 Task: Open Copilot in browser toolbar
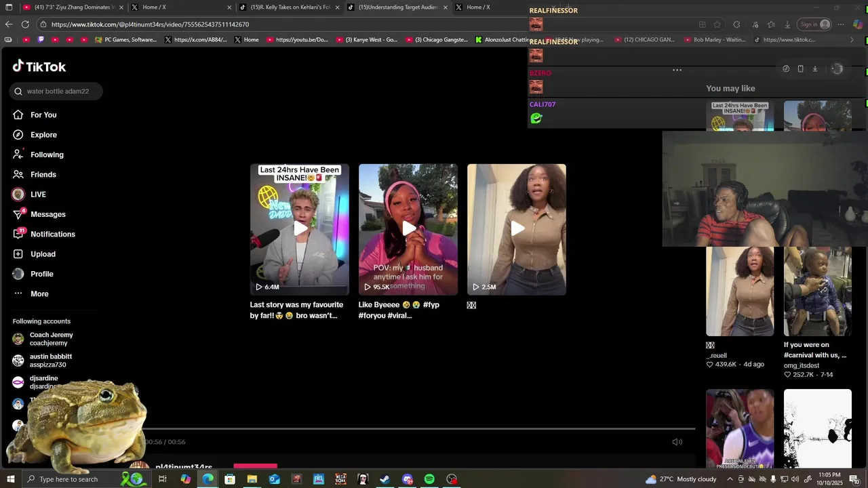click(858, 24)
